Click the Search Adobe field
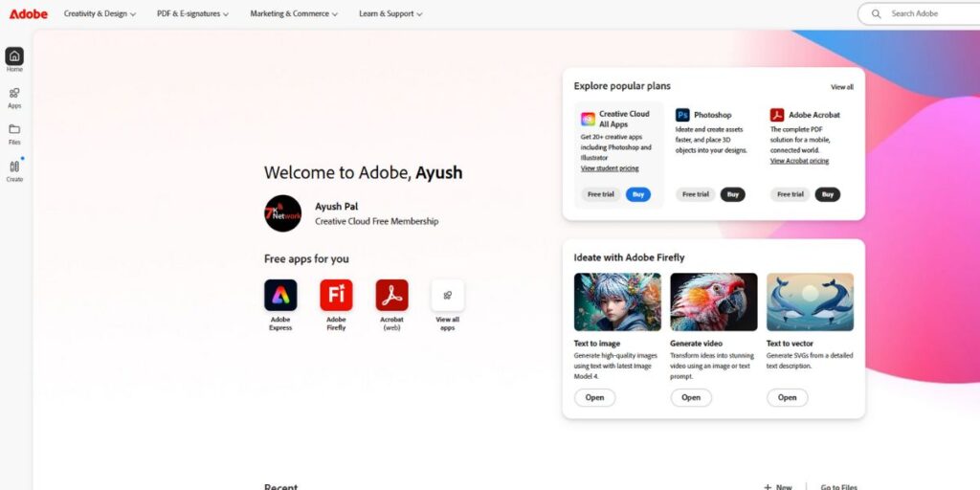 click(x=919, y=13)
